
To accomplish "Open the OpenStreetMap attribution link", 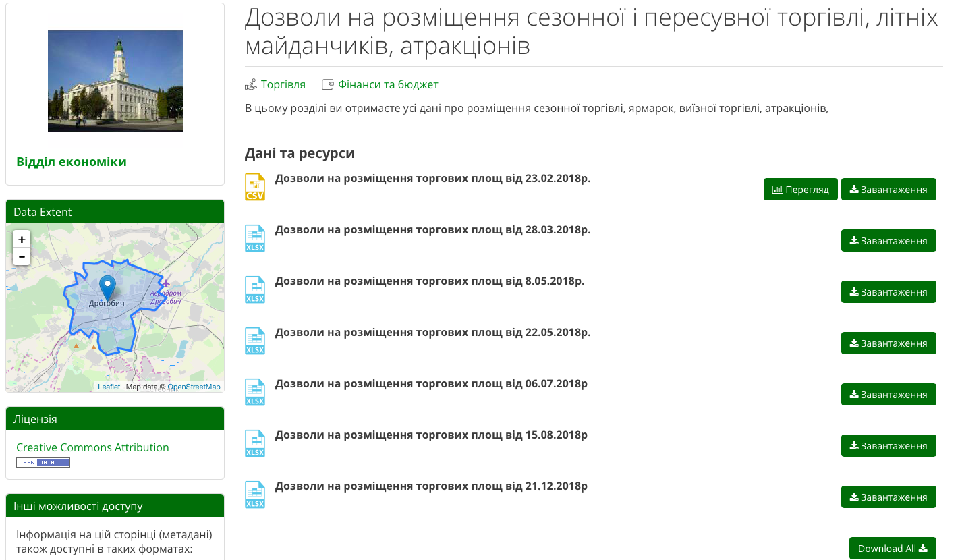I will click(194, 387).
